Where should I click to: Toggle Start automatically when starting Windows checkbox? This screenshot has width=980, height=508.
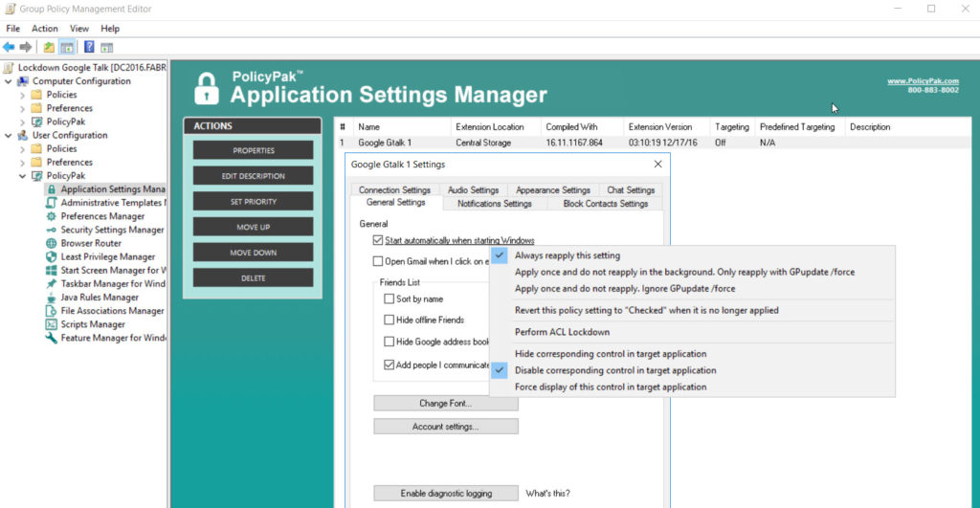point(377,240)
